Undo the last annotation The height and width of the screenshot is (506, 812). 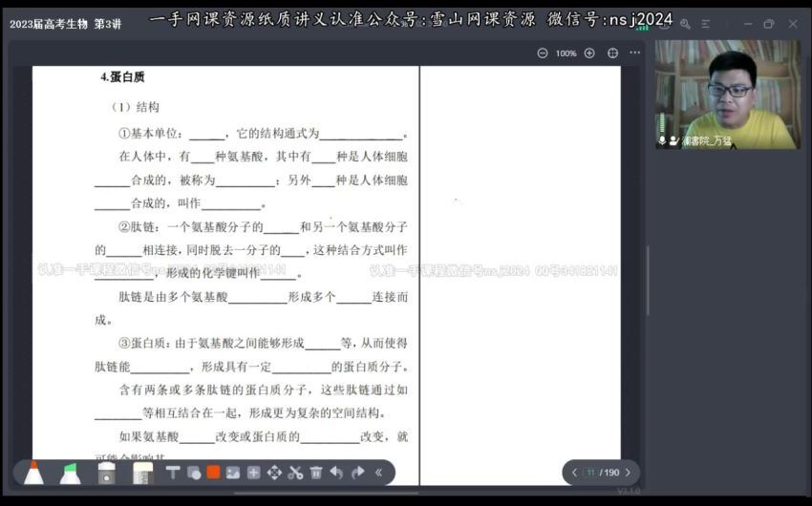[x=336, y=473]
